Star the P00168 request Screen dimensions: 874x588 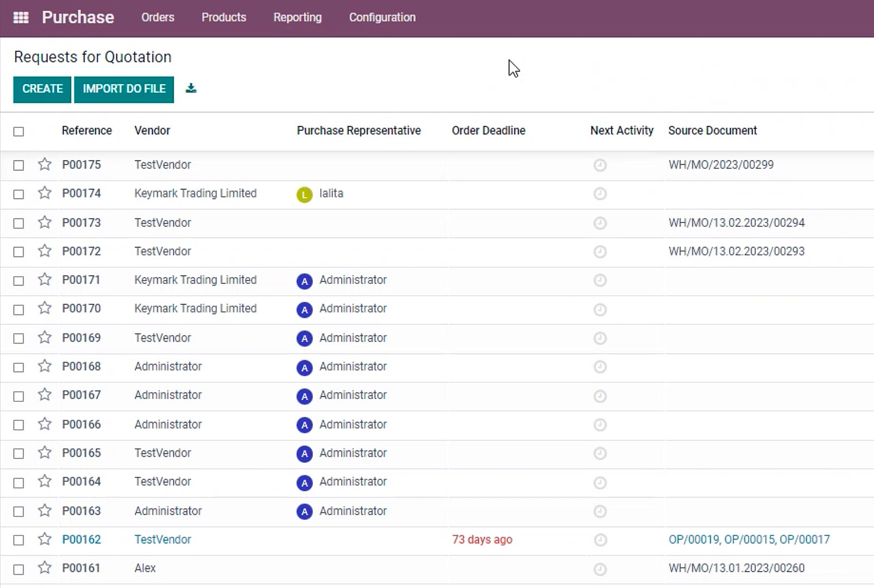[x=45, y=366]
